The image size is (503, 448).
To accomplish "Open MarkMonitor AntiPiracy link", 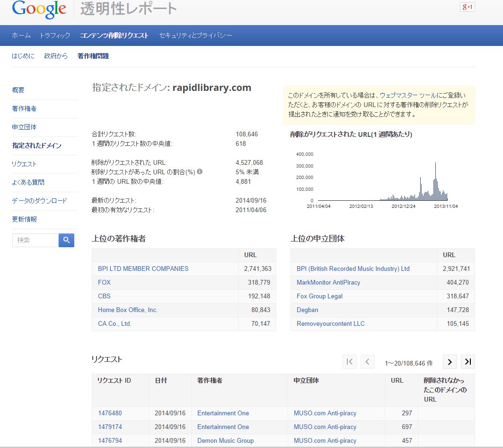I will [x=328, y=282].
